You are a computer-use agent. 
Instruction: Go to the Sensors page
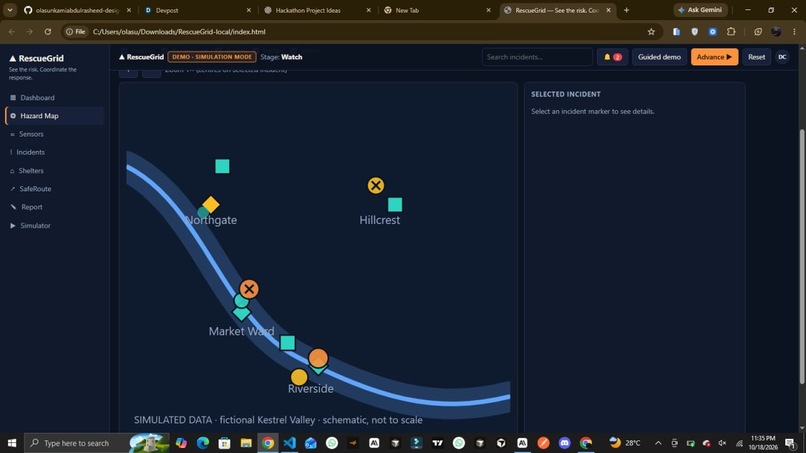click(x=31, y=134)
